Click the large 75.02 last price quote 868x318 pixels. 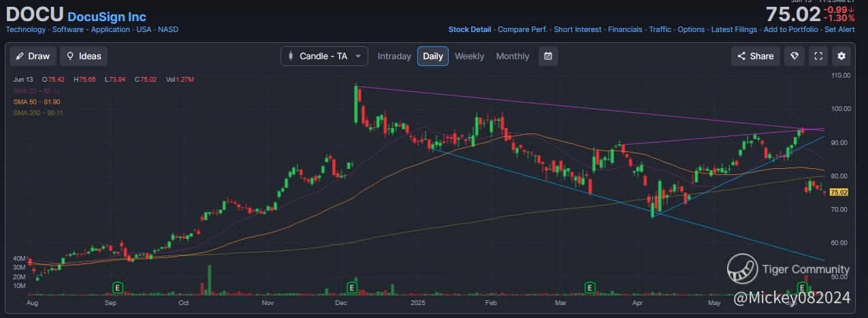[x=793, y=14]
